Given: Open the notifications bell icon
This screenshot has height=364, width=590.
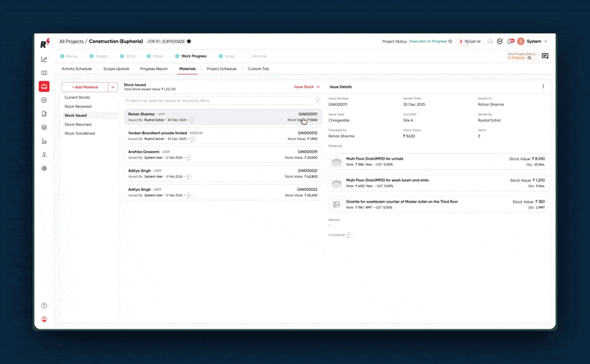Looking at the screenshot, I should [x=510, y=41].
